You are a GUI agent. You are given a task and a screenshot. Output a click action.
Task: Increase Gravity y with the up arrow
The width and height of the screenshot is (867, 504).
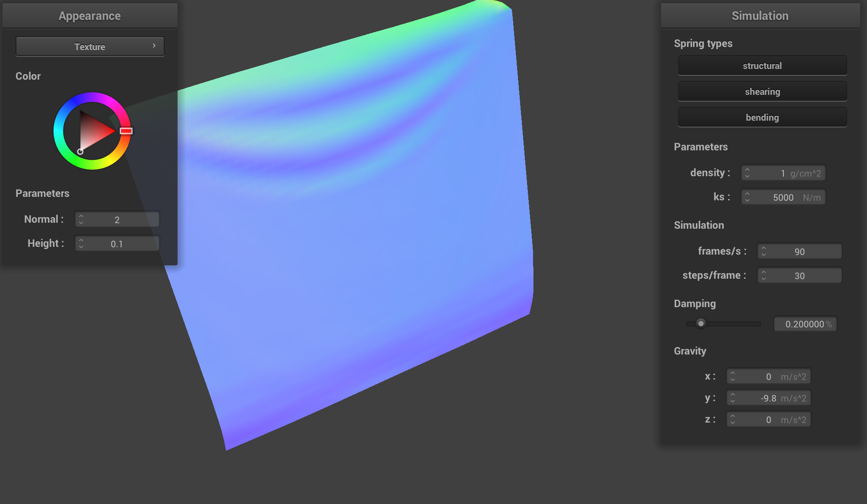coord(733,394)
